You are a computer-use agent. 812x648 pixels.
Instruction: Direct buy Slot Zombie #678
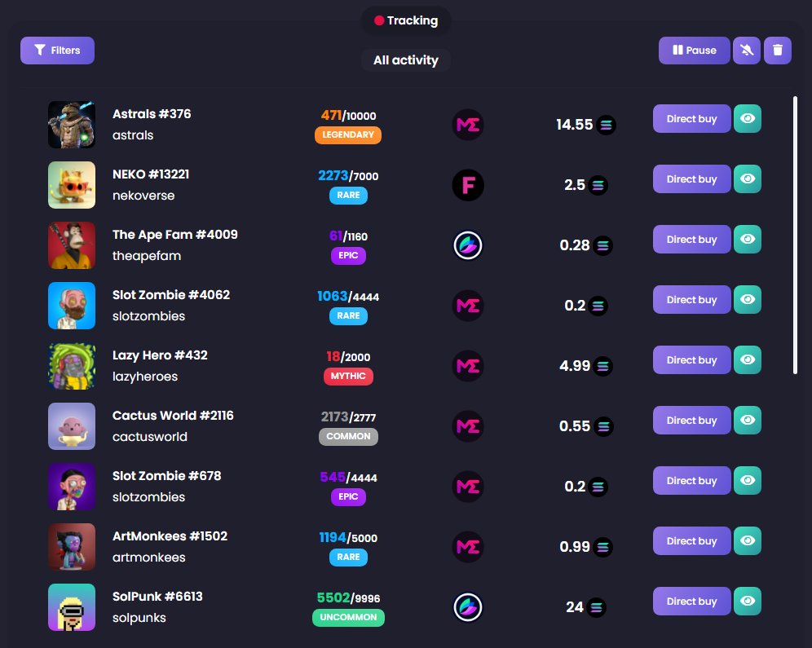[691, 480]
